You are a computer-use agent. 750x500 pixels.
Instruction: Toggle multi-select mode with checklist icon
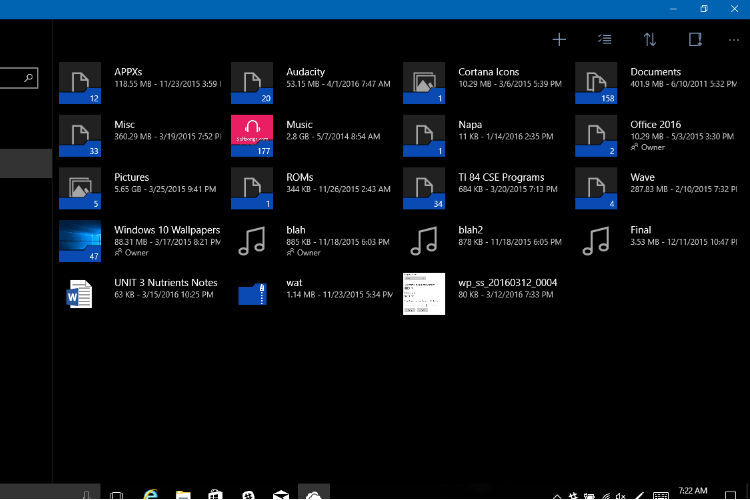(604, 40)
